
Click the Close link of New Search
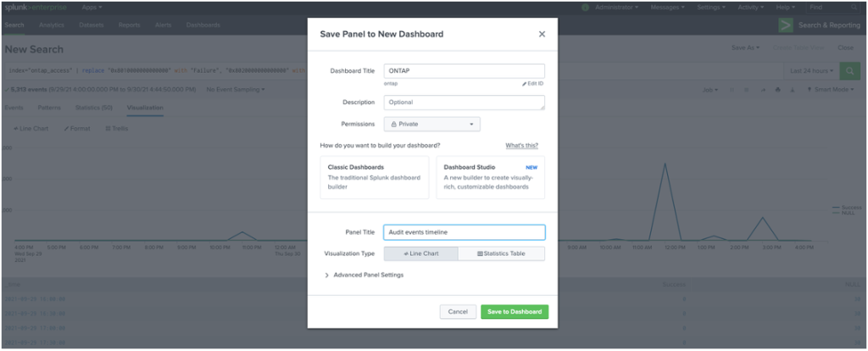[845, 48]
